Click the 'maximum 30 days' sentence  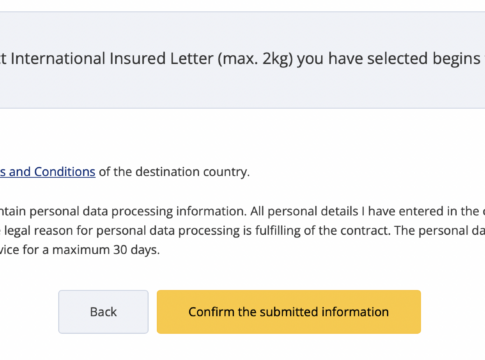[x=80, y=250]
